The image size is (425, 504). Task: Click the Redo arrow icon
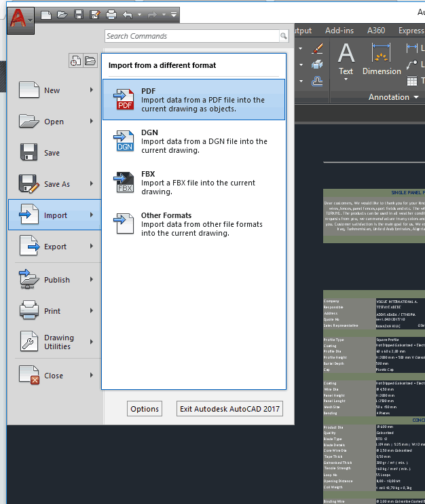152,15
